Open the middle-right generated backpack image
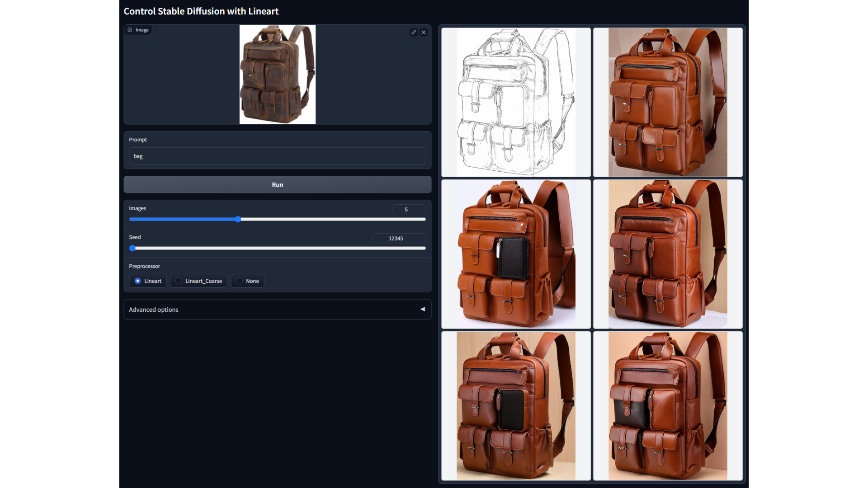The image size is (868, 488). 668,254
